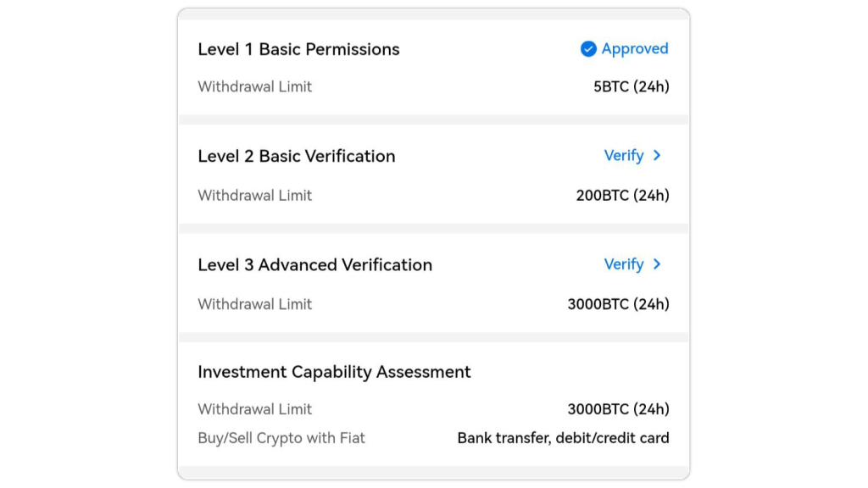
Task: Click the 5BTC (24h) limit value
Action: tap(632, 86)
